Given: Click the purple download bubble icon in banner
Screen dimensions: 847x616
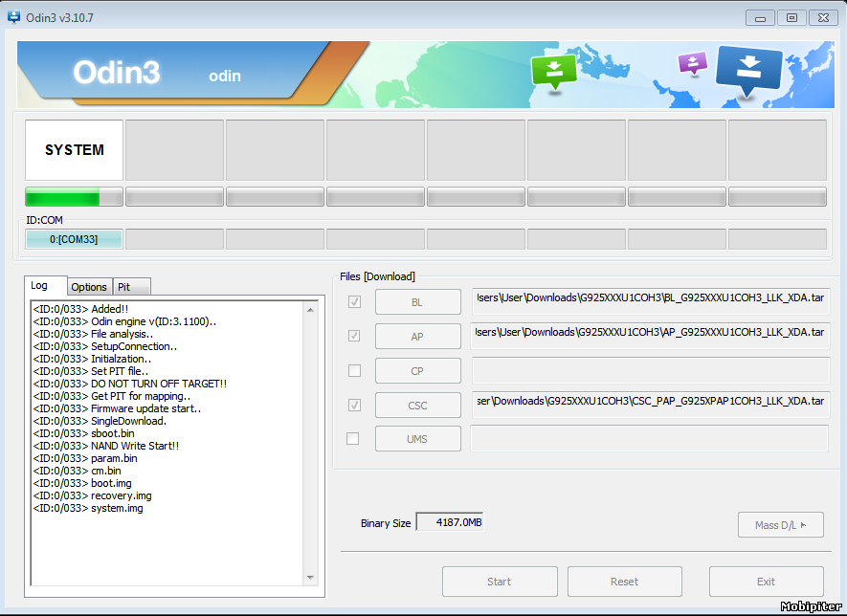Looking at the screenshot, I should click(x=693, y=64).
